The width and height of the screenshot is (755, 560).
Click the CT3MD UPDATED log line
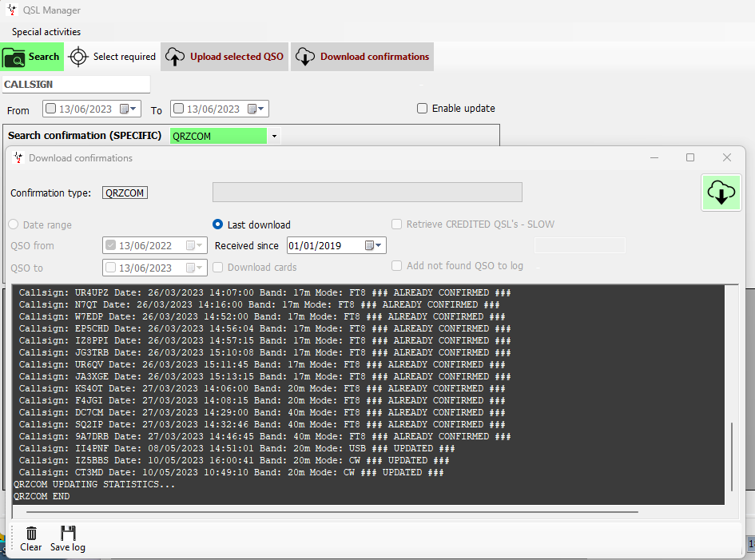point(231,472)
